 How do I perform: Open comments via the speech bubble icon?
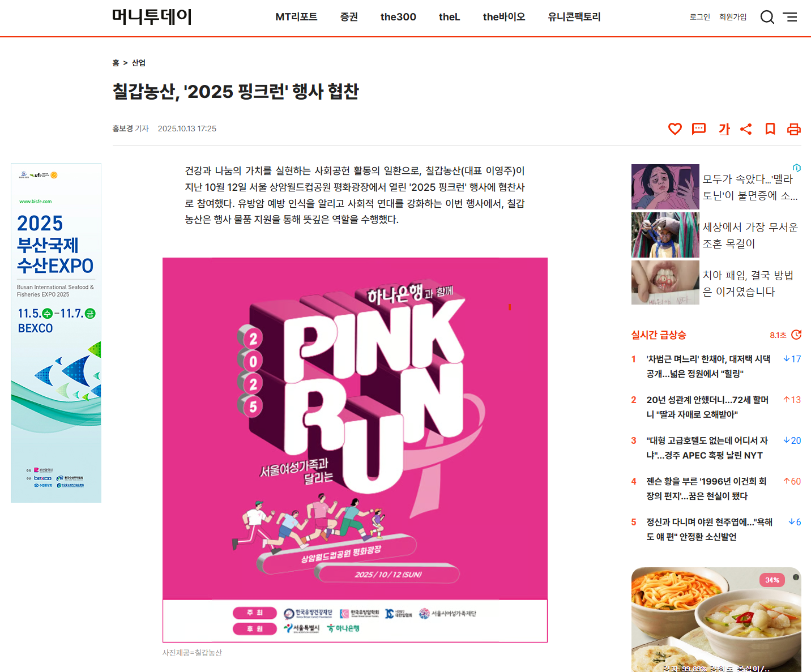coord(699,129)
